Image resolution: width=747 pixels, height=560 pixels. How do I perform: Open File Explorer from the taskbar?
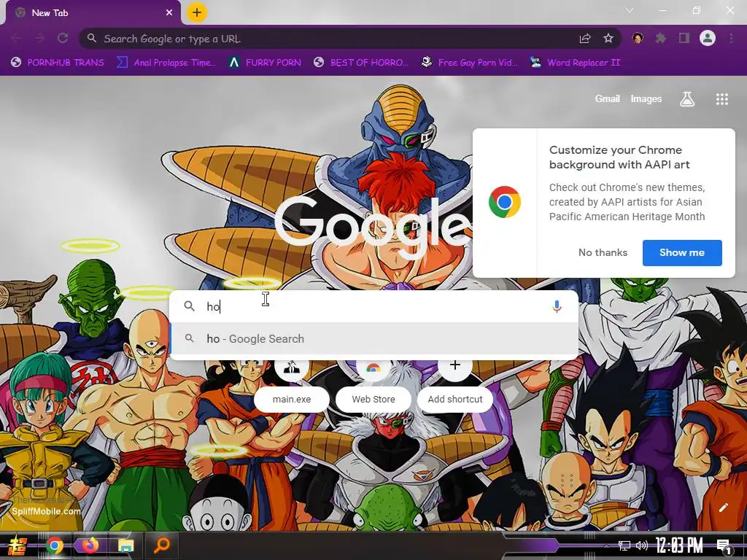(125, 545)
